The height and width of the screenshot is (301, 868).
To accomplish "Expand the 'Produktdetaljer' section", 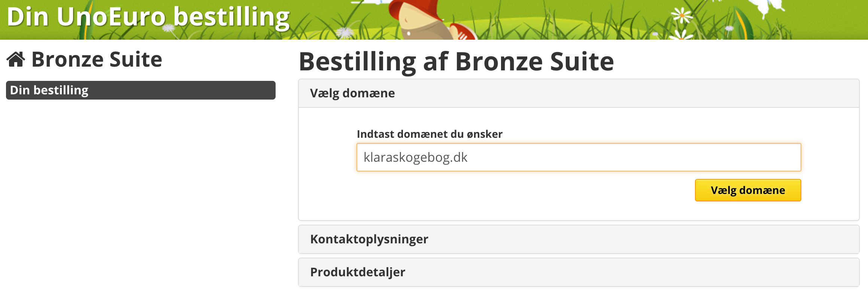I will (579, 272).
